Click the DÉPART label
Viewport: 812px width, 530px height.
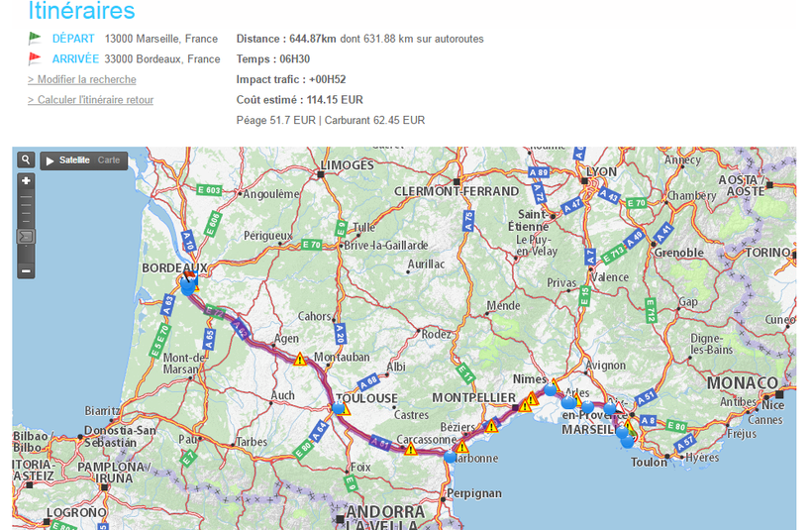coord(73,39)
